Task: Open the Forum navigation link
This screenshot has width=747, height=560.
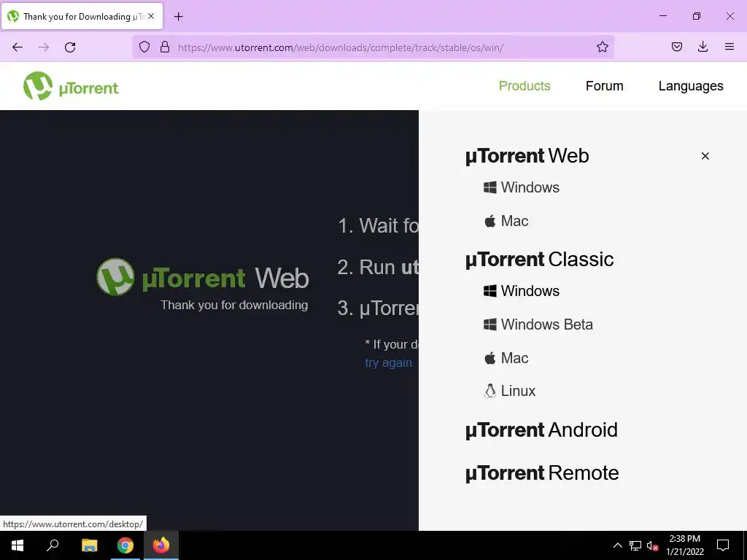Action: (x=604, y=86)
